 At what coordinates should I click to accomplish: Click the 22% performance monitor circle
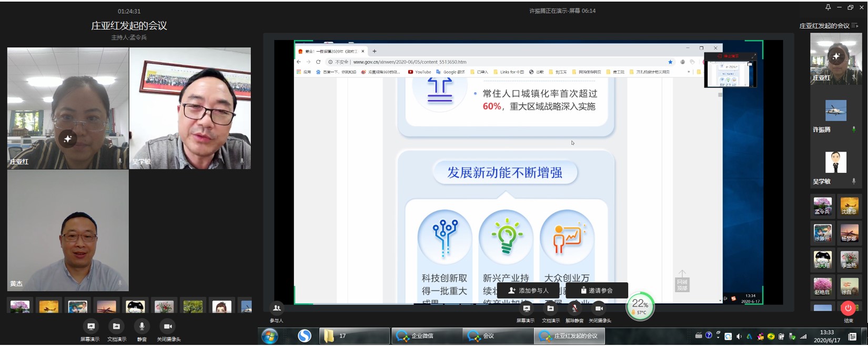click(640, 306)
